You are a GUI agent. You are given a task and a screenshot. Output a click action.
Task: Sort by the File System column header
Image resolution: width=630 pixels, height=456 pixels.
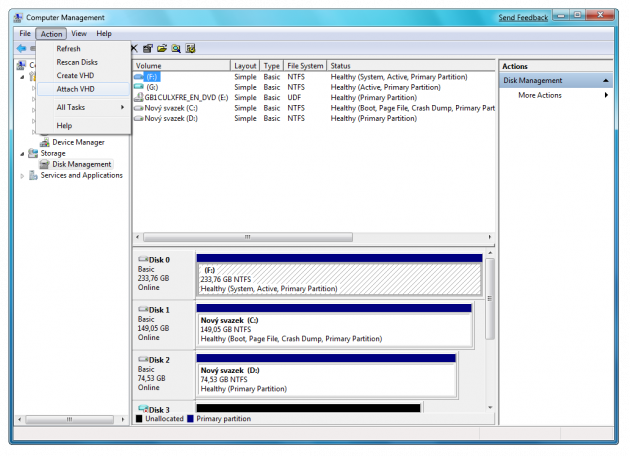305,65
